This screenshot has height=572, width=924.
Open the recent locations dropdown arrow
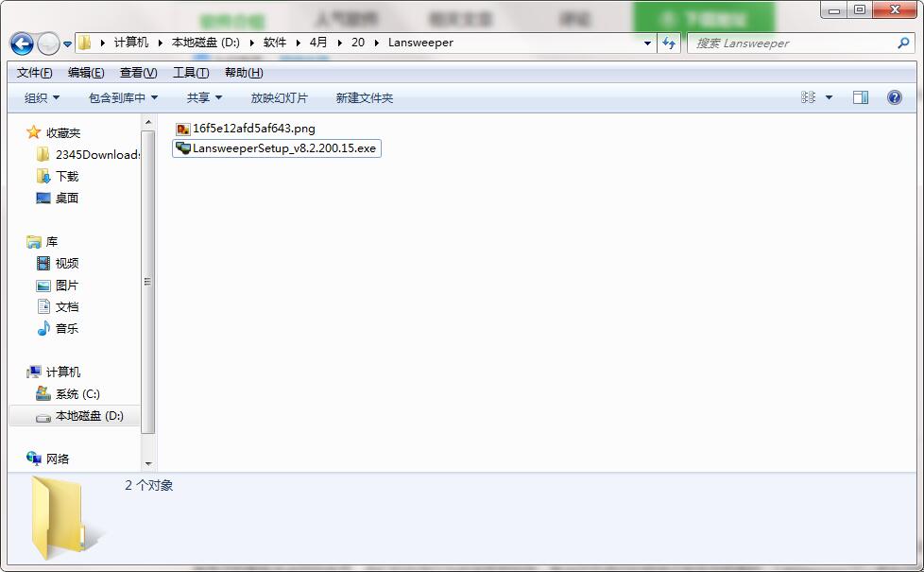67,43
